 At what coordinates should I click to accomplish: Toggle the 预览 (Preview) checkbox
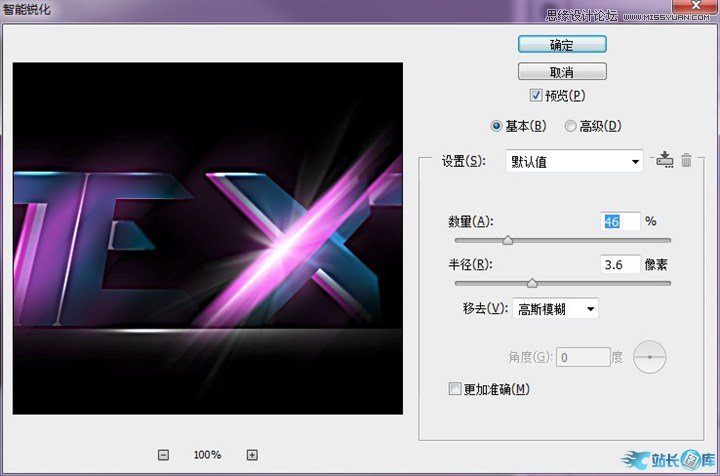point(537,96)
